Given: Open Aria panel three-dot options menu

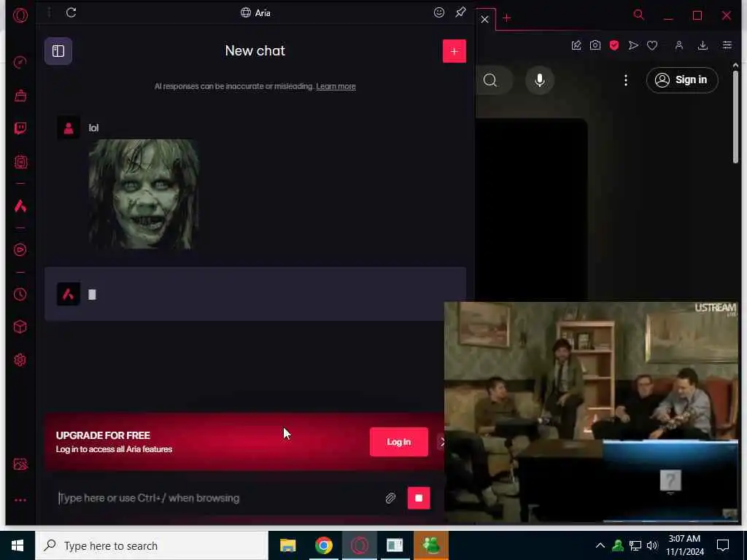Looking at the screenshot, I should coord(49,12).
